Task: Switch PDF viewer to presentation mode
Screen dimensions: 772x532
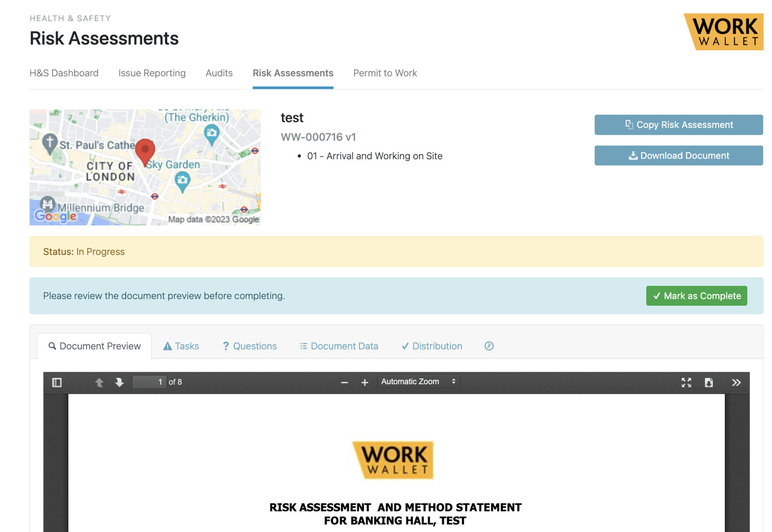Action: (686, 383)
